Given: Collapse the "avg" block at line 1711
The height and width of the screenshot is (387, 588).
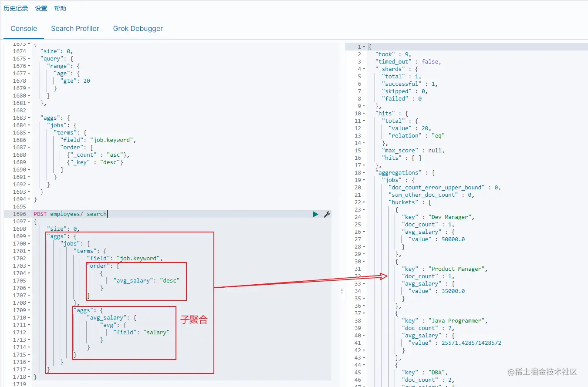Looking at the screenshot, I should pos(29,325).
